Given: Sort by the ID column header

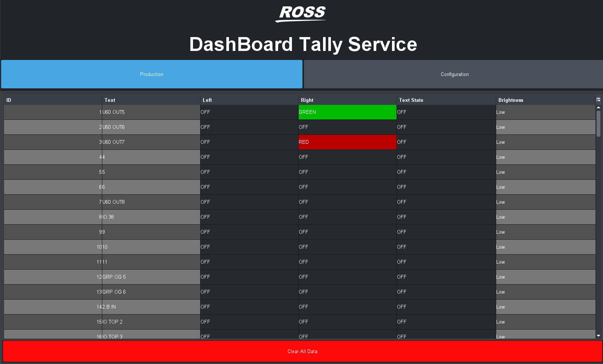Looking at the screenshot, I should click(x=53, y=100).
